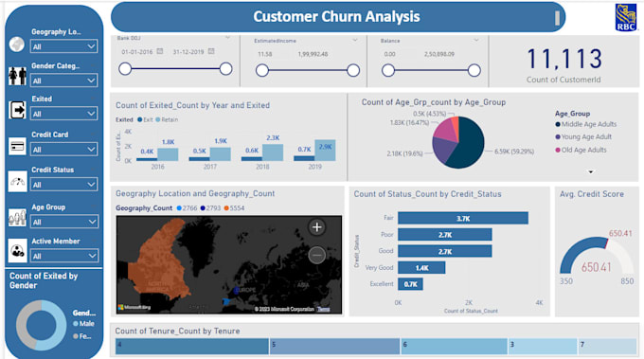Click the Excellent credit status bar
Screen dimensions: 644x359
tap(410, 284)
